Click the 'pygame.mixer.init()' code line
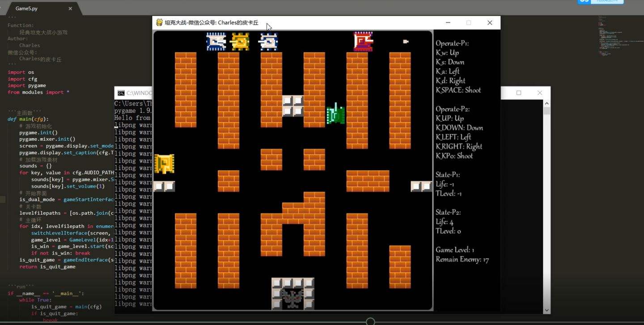Viewport: 644px width, 325px height. (x=47, y=139)
